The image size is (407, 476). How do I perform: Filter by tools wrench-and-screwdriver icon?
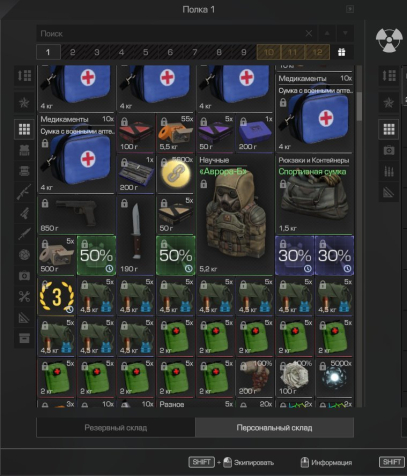[x=24, y=296]
